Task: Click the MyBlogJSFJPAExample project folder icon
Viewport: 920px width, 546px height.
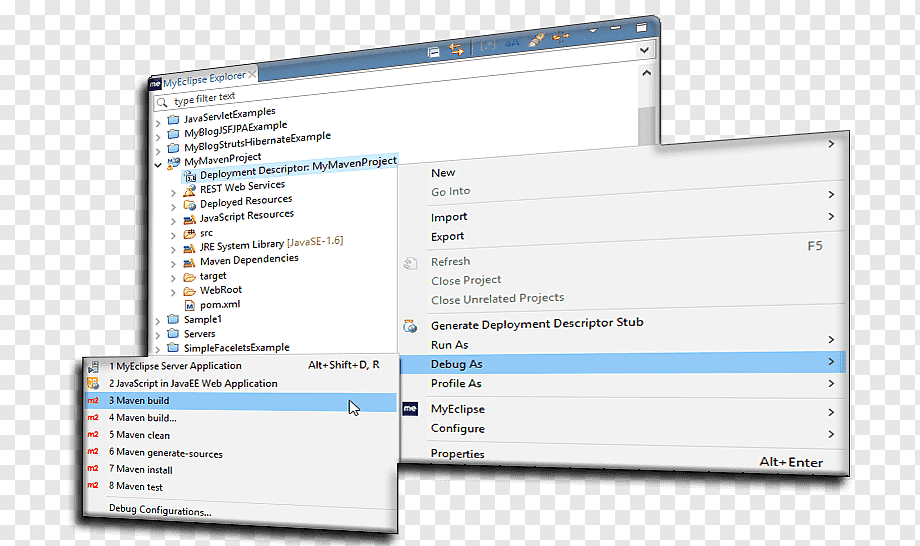Action: click(173, 134)
